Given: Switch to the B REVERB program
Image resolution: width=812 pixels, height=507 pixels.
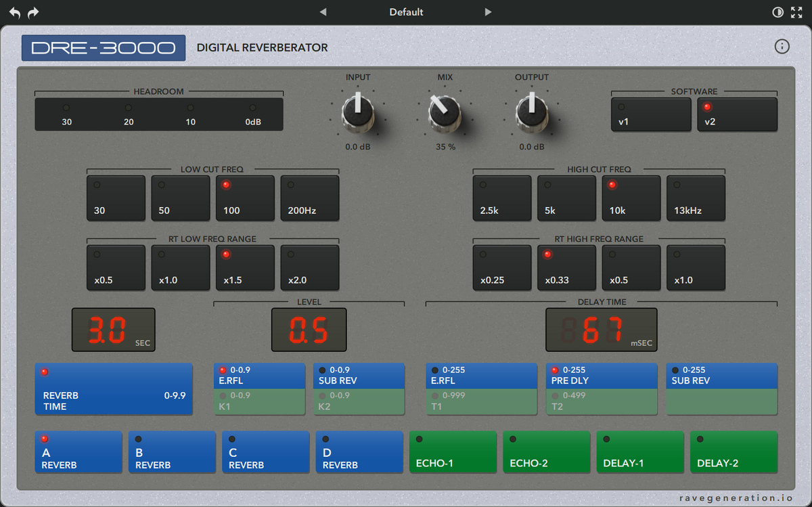Looking at the screenshot, I should point(172,452).
